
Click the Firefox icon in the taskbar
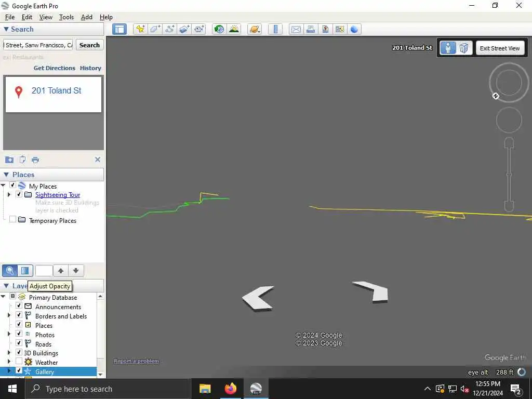(230, 389)
